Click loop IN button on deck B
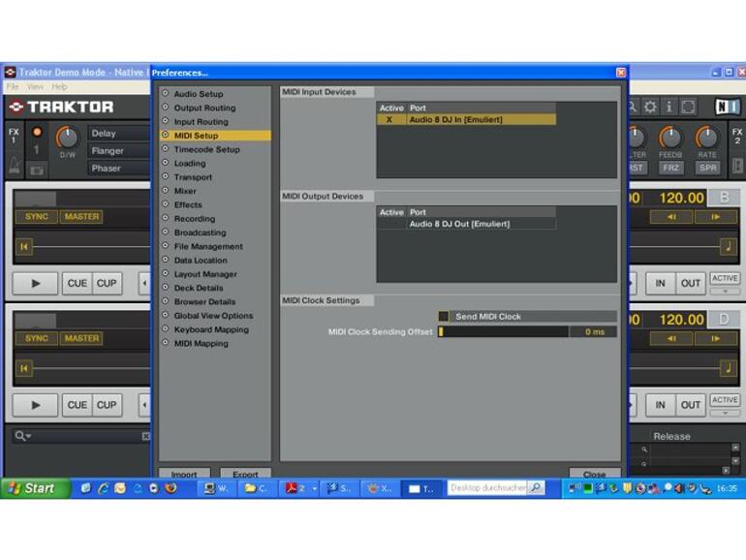The image size is (746, 560). point(661,284)
